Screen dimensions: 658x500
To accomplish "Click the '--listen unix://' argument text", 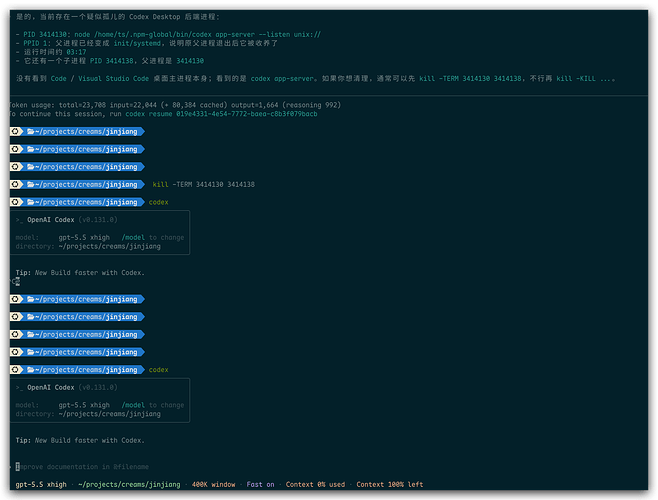I will point(290,34).
